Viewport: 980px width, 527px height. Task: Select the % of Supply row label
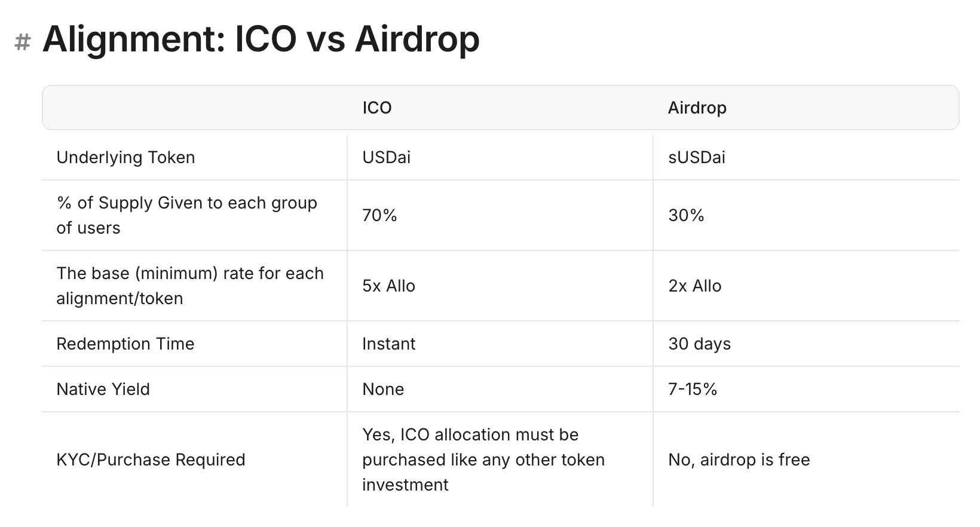click(186, 215)
